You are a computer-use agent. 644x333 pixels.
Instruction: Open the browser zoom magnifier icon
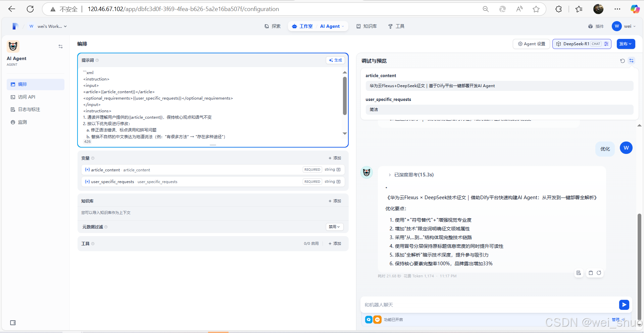(x=486, y=9)
